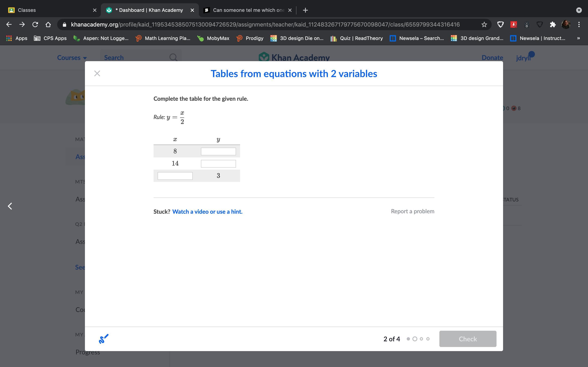Enter x value for y equals 3
This screenshot has width=588, height=367.
[175, 176]
